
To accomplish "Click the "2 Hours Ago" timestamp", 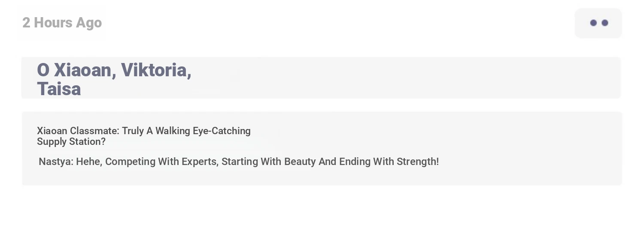I will click(62, 23).
